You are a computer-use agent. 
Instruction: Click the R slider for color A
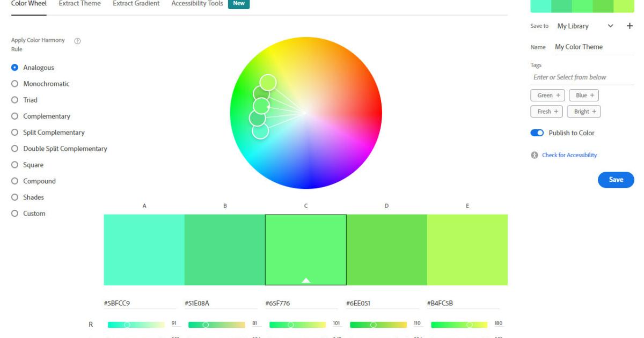[x=136, y=325]
